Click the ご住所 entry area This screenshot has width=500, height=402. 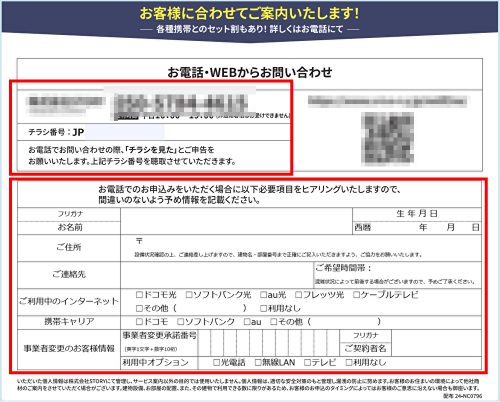click(301, 248)
